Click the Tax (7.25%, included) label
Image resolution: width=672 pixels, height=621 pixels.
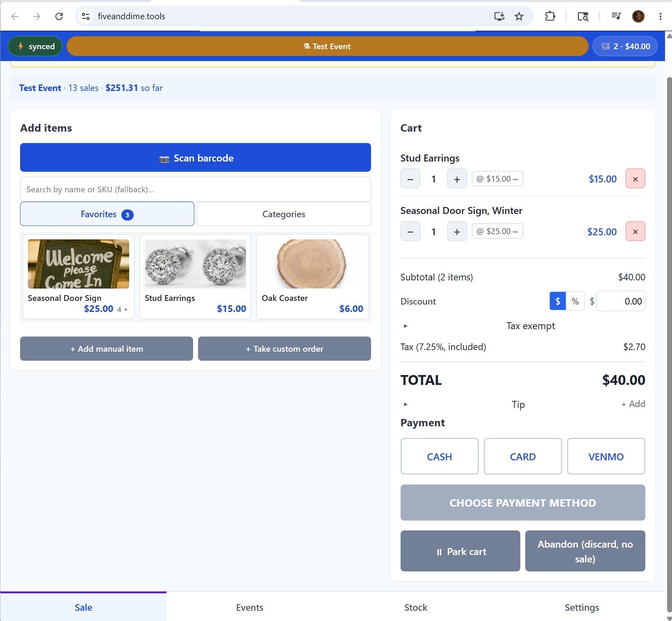443,347
